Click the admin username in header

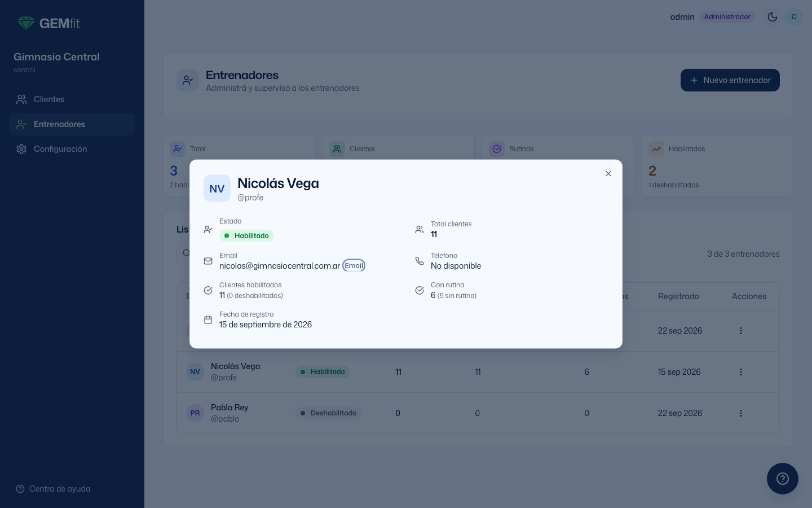[x=682, y=17]
